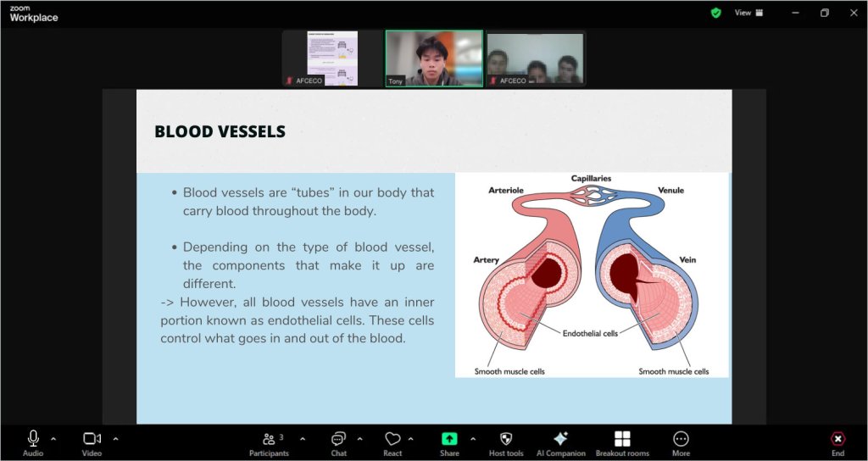Open the View layout menu
This screenshot has height=461, width=868.
[749, 13]
